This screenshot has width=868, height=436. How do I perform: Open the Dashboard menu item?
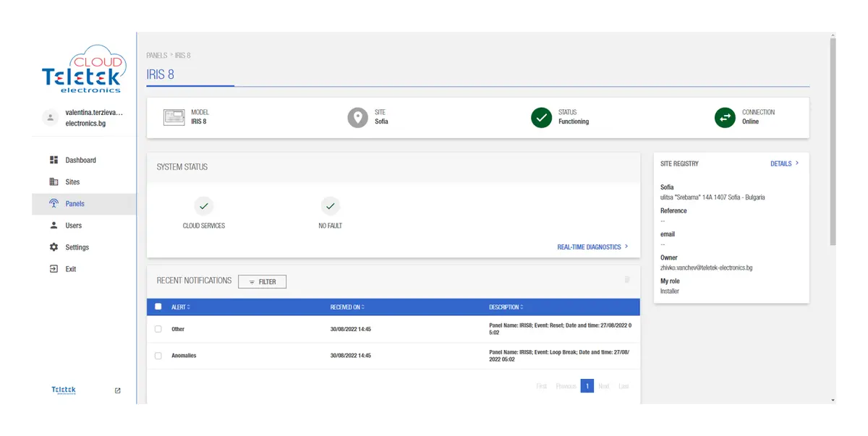point(84,160)
